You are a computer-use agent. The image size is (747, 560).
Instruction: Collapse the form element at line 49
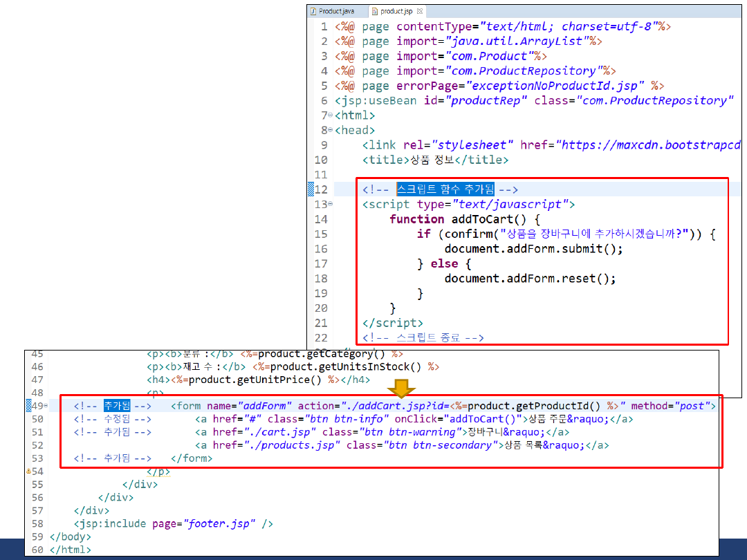coord(46,406)
